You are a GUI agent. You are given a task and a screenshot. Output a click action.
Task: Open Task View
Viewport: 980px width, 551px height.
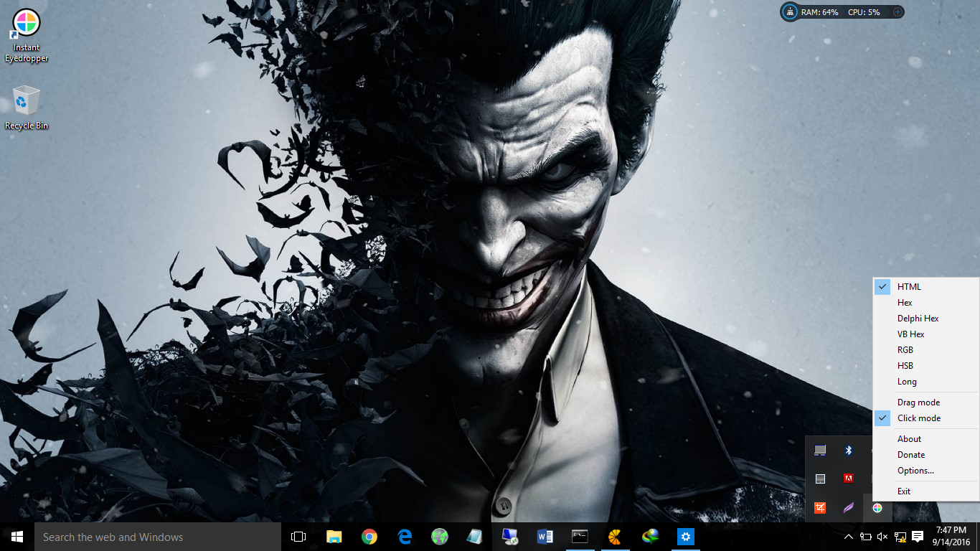(x=298, y=537)
